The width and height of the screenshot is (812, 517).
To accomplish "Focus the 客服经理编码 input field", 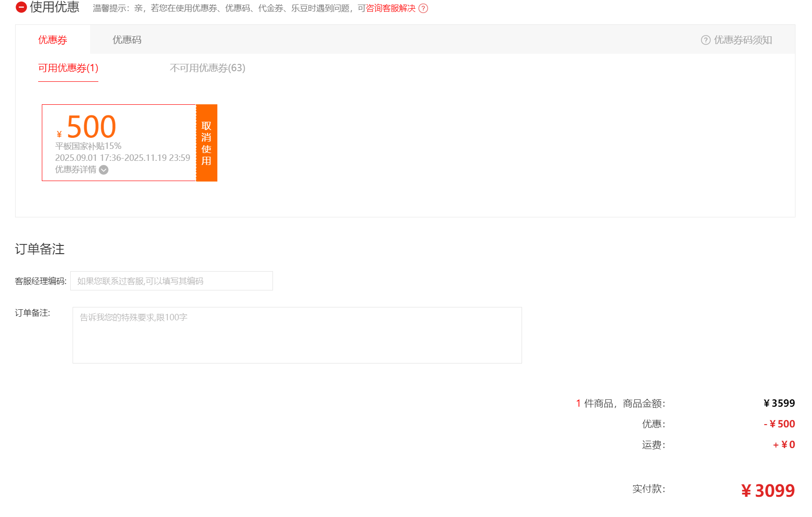I will click(x=171, y=281).
